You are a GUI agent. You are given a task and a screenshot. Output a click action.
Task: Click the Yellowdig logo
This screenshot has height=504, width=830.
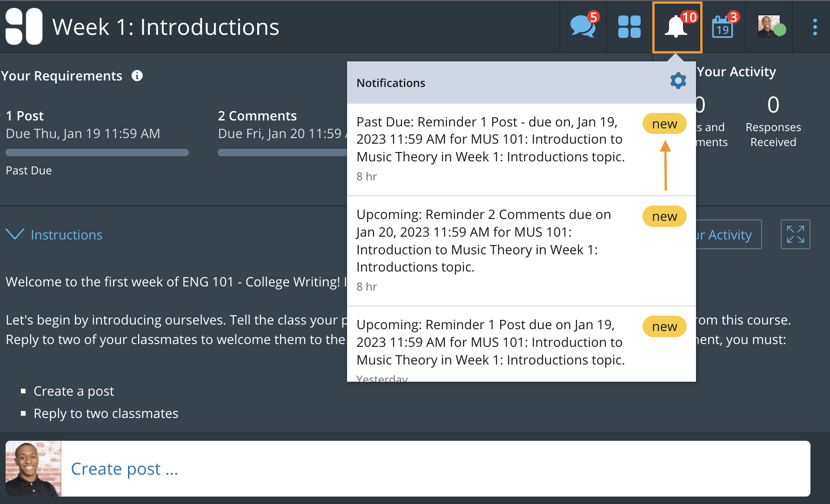pos(24,27)
